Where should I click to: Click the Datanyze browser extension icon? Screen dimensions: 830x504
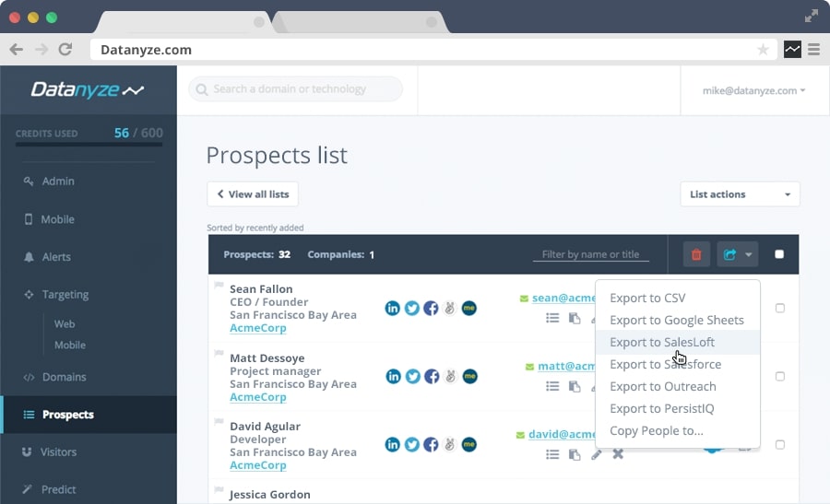pos(792,50)
